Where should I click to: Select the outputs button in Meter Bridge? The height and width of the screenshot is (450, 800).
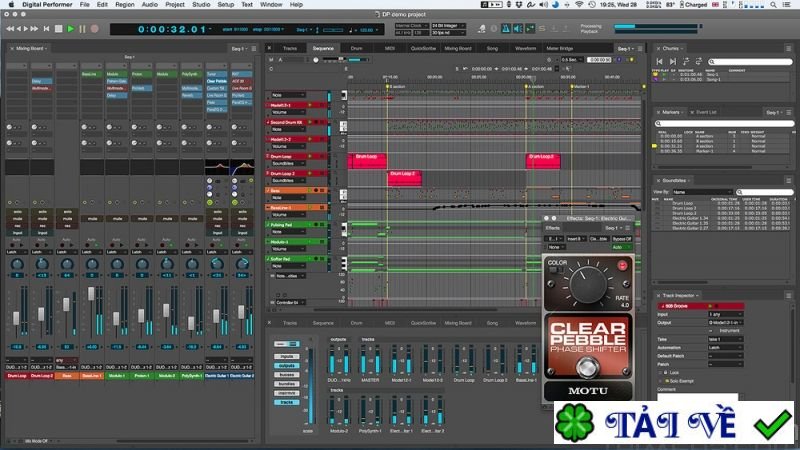pos(287,365)
